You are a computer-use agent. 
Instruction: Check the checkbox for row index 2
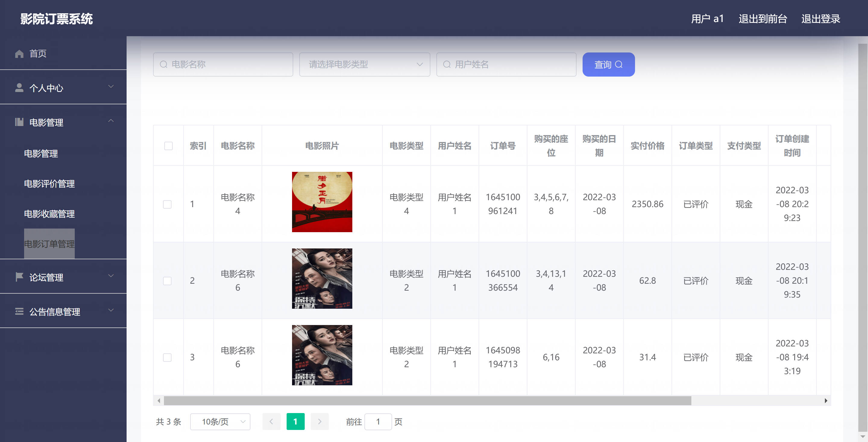click(168, 281)
